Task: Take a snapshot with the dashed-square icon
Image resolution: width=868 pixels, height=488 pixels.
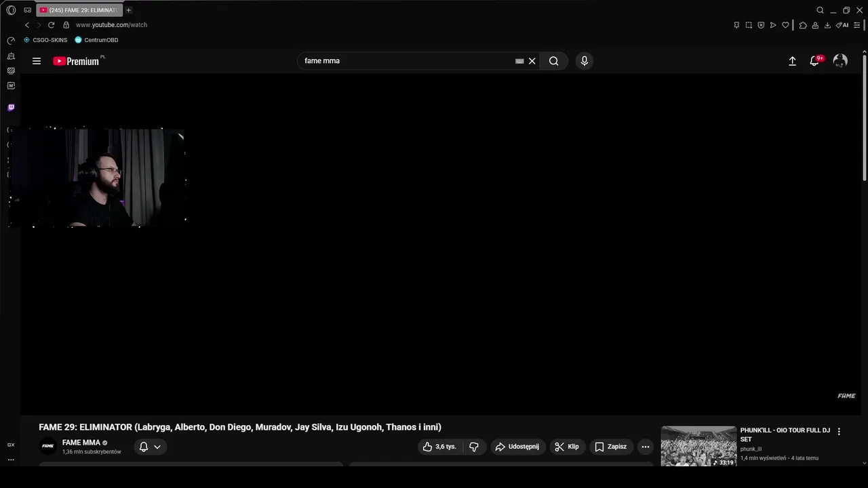Action: [749, 25]
